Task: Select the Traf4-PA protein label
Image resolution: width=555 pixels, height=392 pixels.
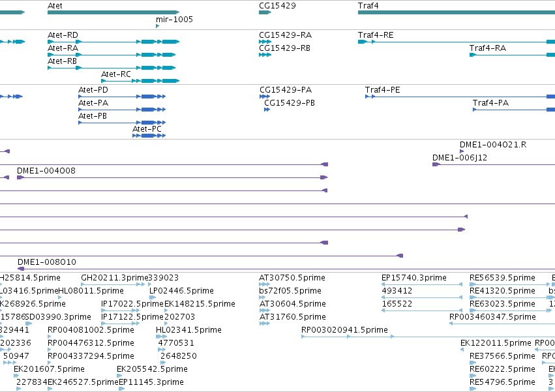Action: tap(490, 103)
